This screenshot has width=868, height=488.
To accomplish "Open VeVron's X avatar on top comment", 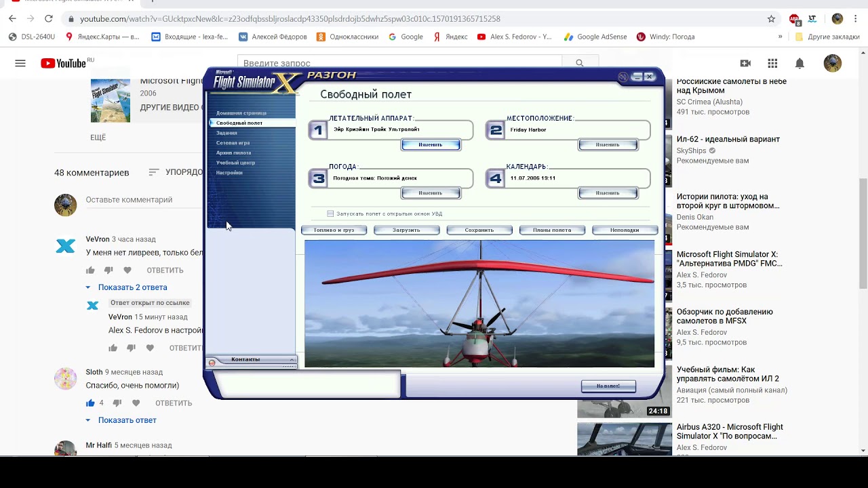I will coord(66,246).
